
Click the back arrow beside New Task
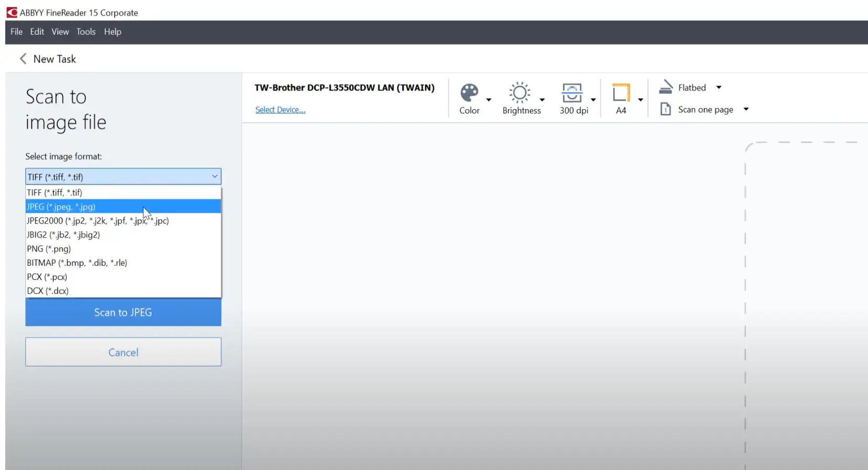click(23, 59)
